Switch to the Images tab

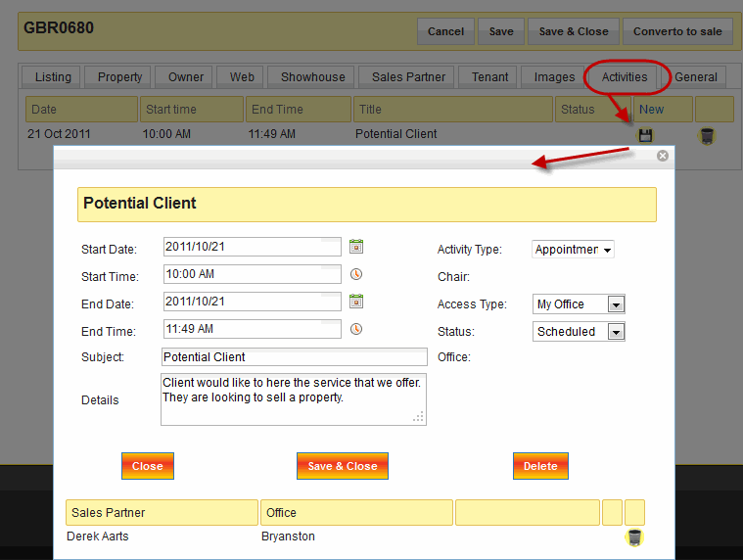(x=554, y=77)
